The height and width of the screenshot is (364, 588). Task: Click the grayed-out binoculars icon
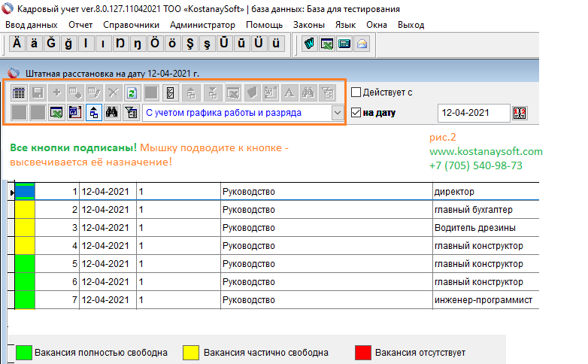308,93
